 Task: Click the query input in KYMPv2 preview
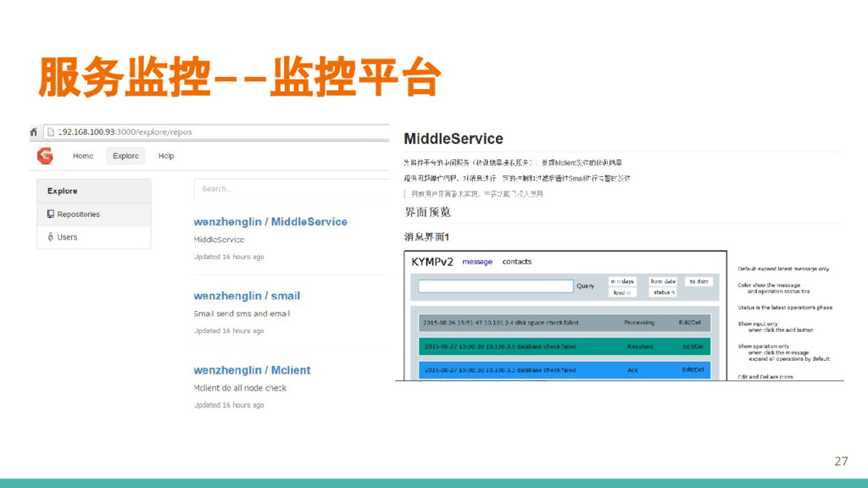495,286
